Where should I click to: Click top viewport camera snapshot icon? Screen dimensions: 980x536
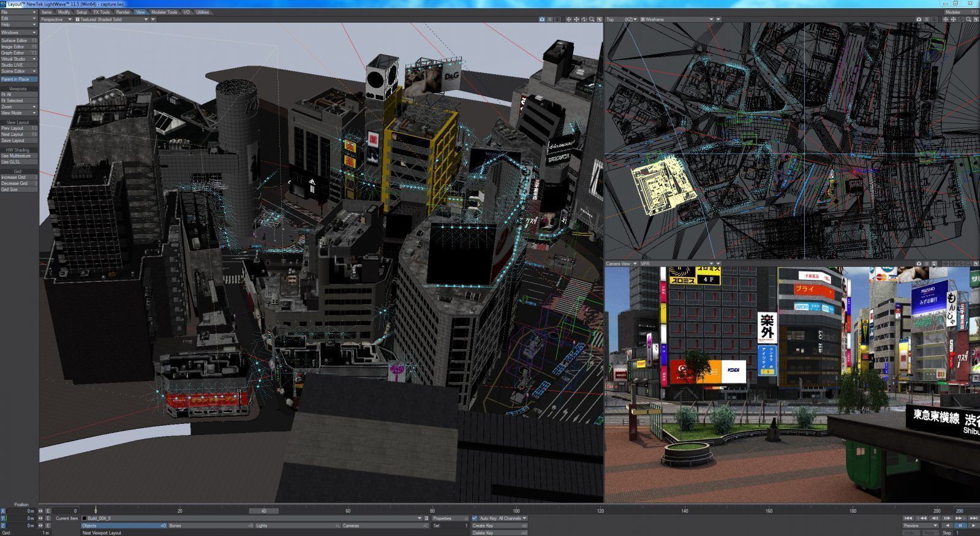919,20
